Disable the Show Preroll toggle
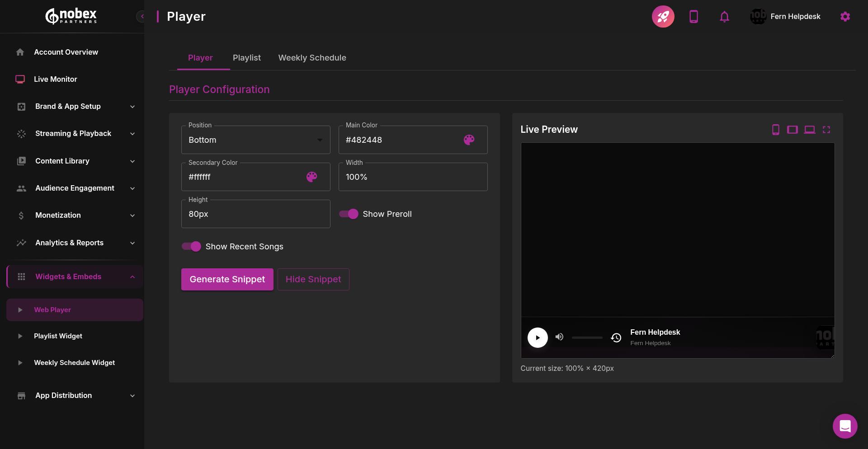The width and height of the screenshot is (868, 449). [x=348, y=214]
